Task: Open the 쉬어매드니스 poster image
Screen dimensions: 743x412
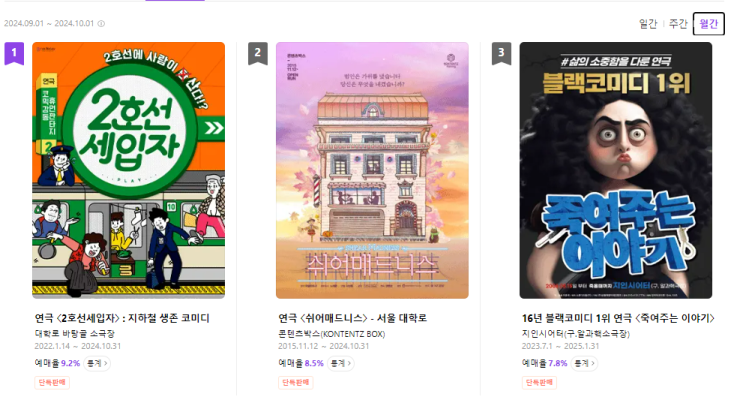Action: [x=372, y=170]
